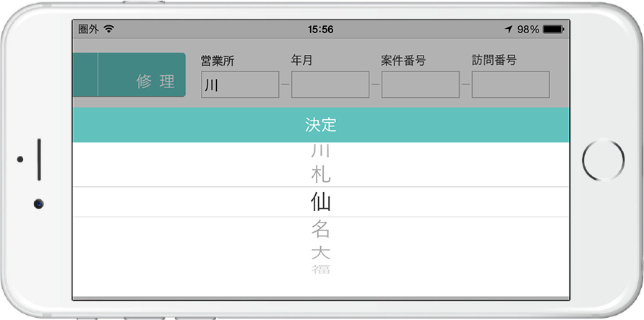This screenshot has width=644, height=320.
Task: Select the segment left of 修理
Action: 85,74
